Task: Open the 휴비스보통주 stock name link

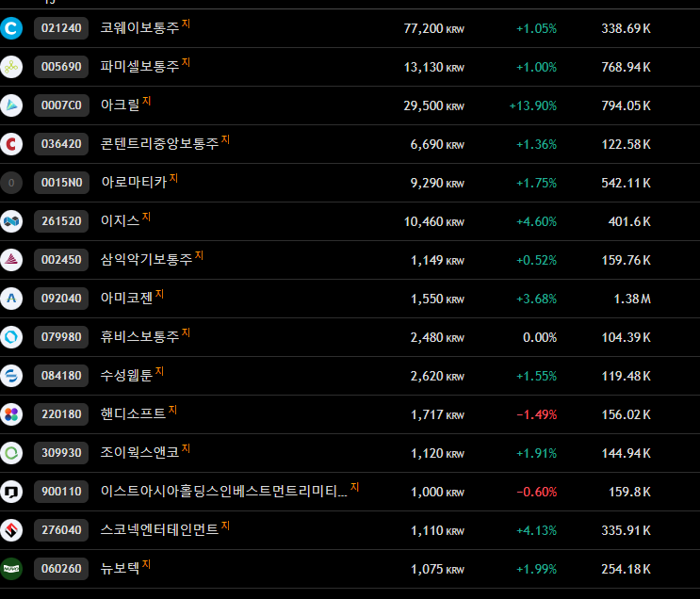Action: 139,337
